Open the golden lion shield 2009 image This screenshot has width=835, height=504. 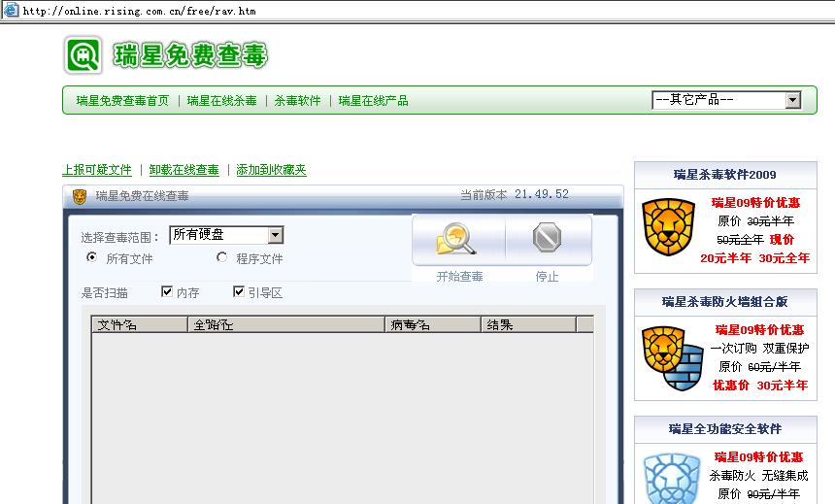click(668, 227)
